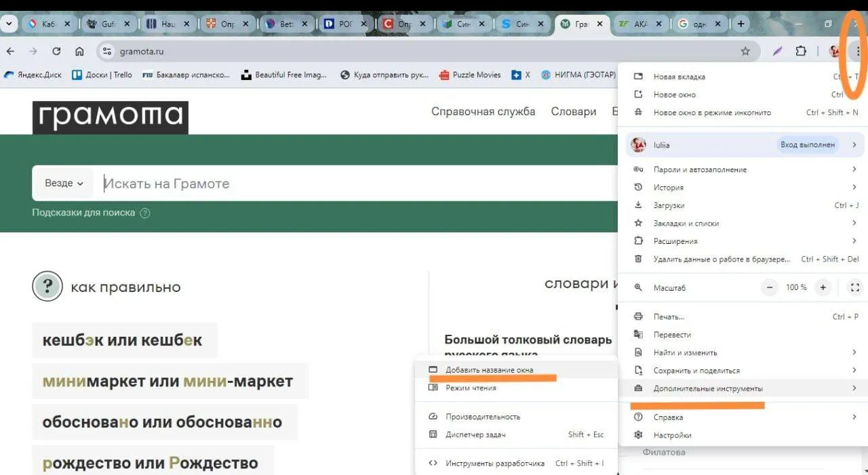Viewport: 868px width, 475px height.
Task: Reload the gramota.ru page
Action: (56, 51)
